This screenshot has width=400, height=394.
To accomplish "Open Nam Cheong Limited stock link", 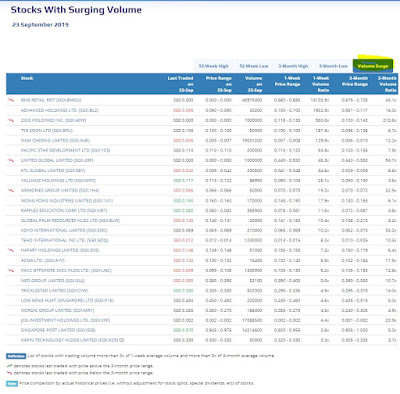I will point(55,140).
